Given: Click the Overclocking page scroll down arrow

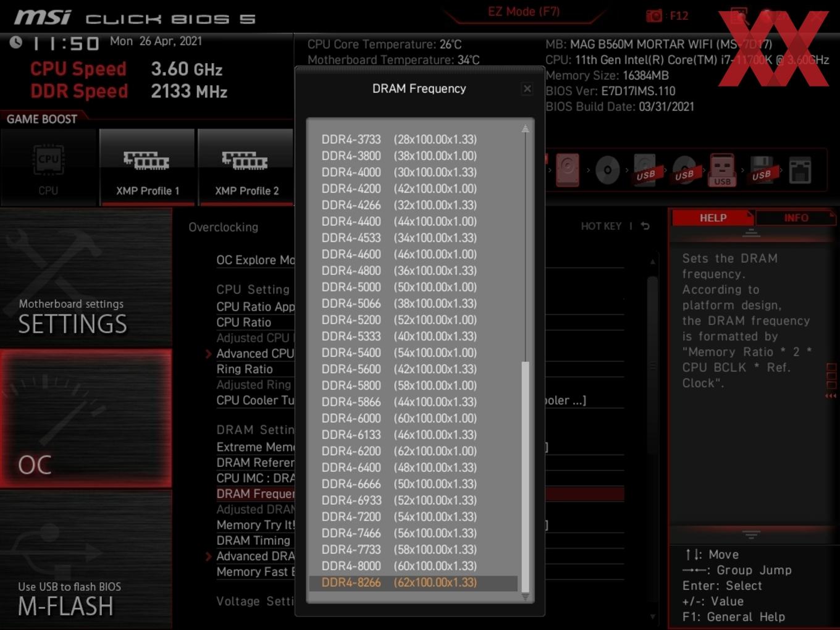Looking at the screenshot, I should (653, 616).
